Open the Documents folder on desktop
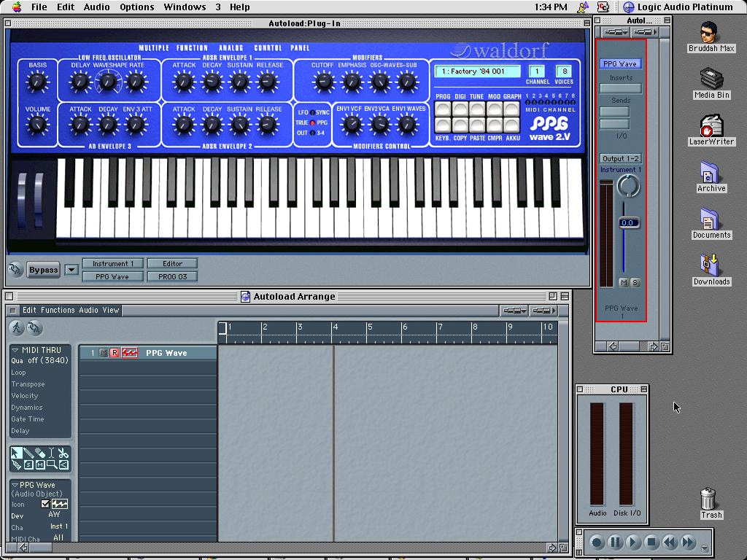The width and height of the screenshot is (747, 560). coord(711,224)
